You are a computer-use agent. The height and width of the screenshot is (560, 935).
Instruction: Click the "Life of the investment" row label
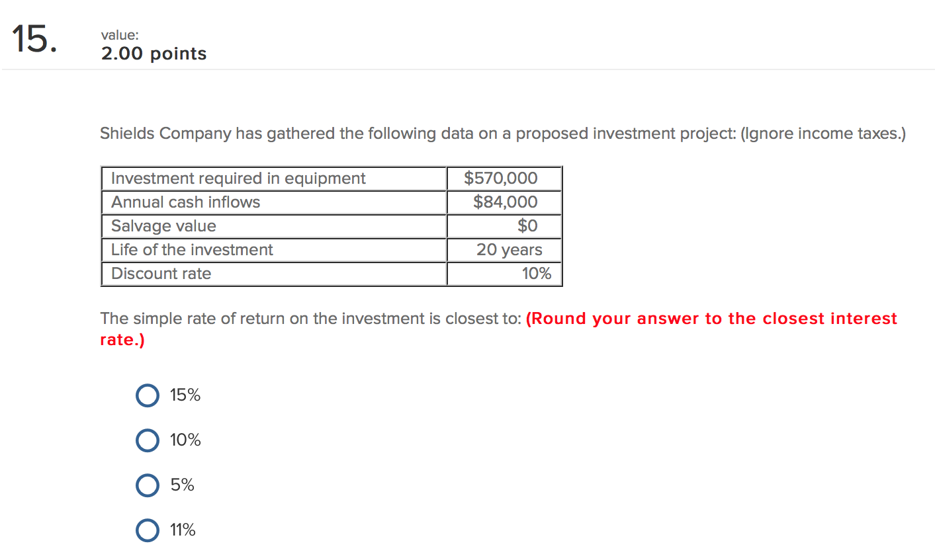192,250
